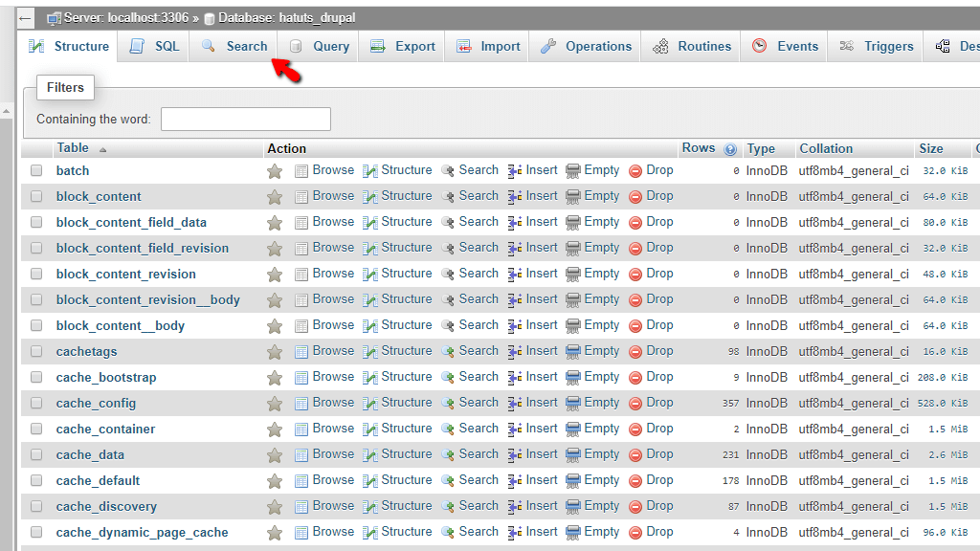The width and height of the screenshot is (980, 551).
Task: Check the block_content table checkbox
Action: click(36, 196)
